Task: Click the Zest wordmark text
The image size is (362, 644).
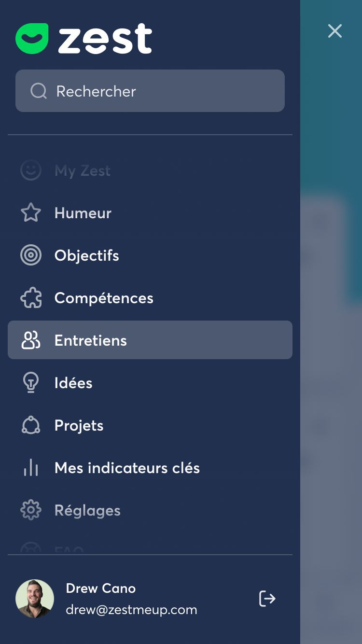Action: coord(105,39)
